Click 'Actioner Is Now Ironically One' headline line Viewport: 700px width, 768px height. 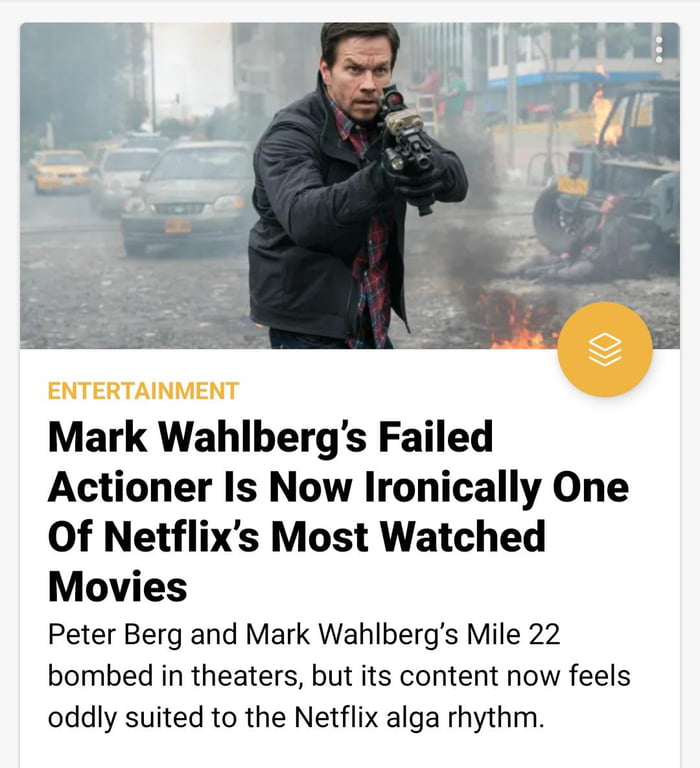point(338,487)
